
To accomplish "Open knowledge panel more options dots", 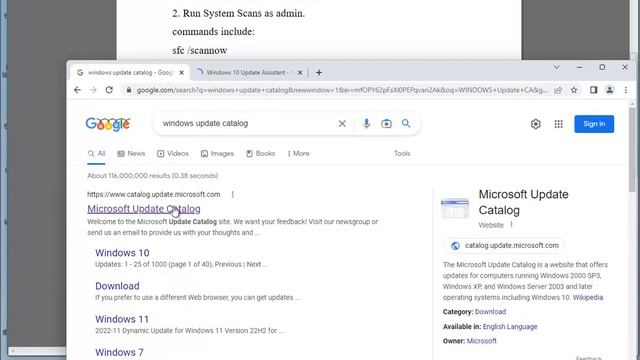I will click(511, 225).
